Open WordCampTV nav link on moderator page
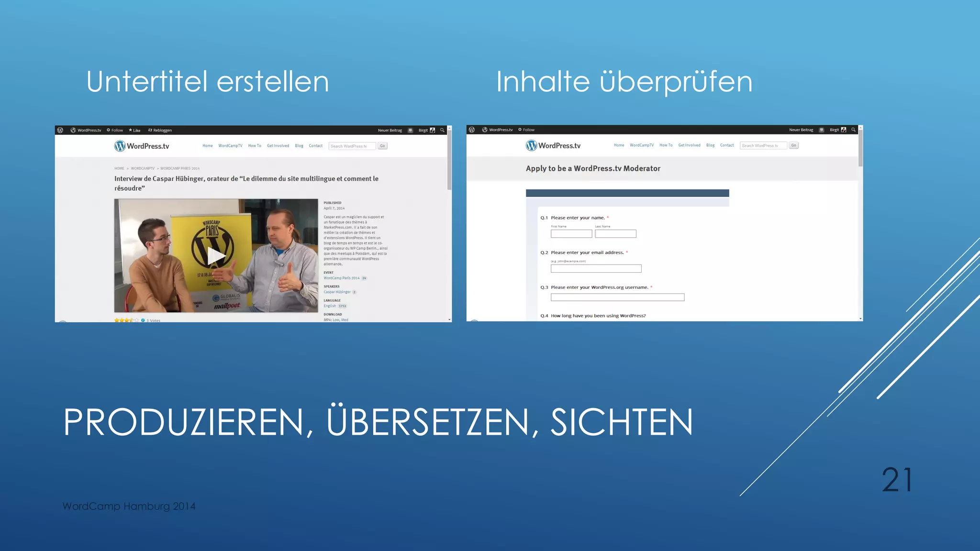The width and height of the screenshot is (980, 551). 642,145
